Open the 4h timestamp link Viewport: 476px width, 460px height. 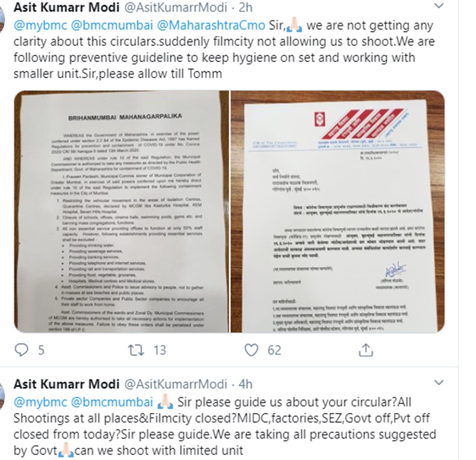coord(246,384)
